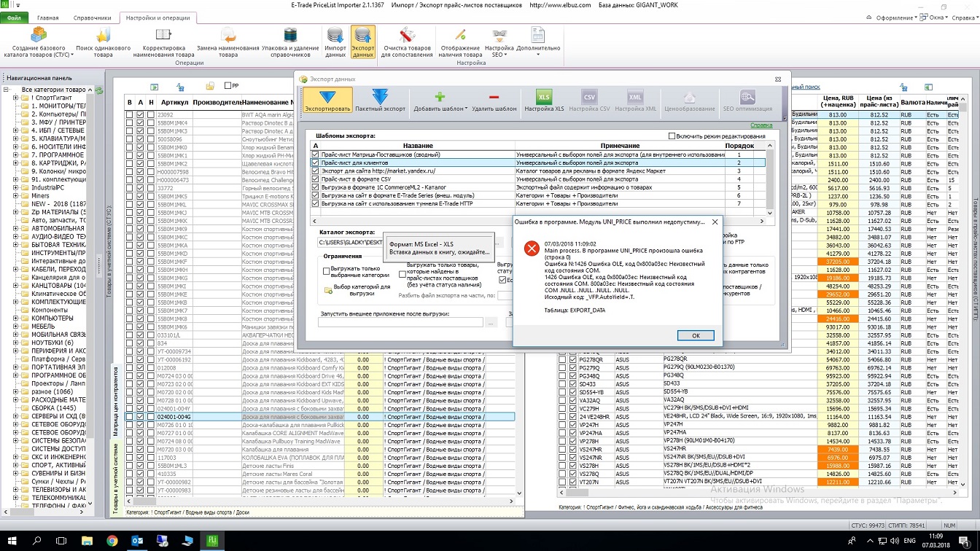This screenshot has width=980, height=551.
Task: Expand the 'Miners' category node
Action: [15, 195]
